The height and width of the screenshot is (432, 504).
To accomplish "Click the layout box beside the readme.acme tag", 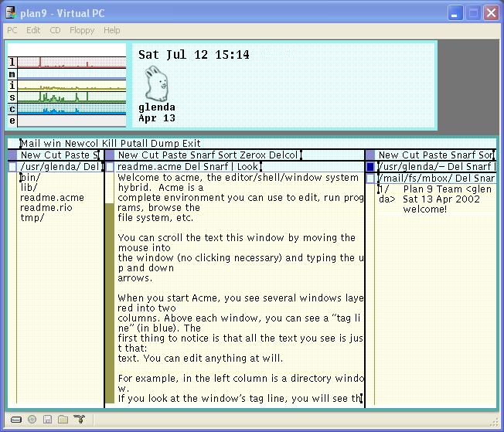I will pos(110,167).
